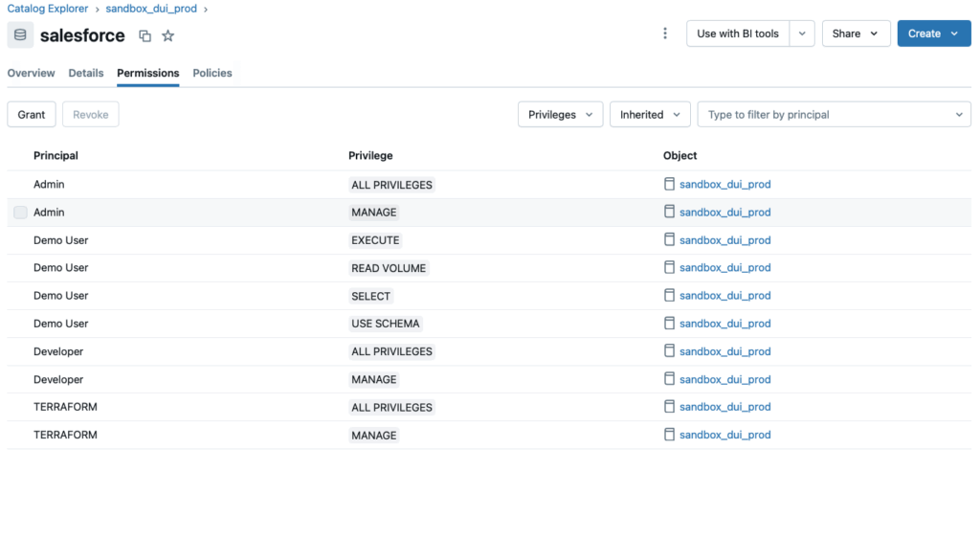The width and height of the screenshot is (980, 539).
Task: Open sandbox_dui_prod breadcrumb link
Action: (x=151, y=9)
